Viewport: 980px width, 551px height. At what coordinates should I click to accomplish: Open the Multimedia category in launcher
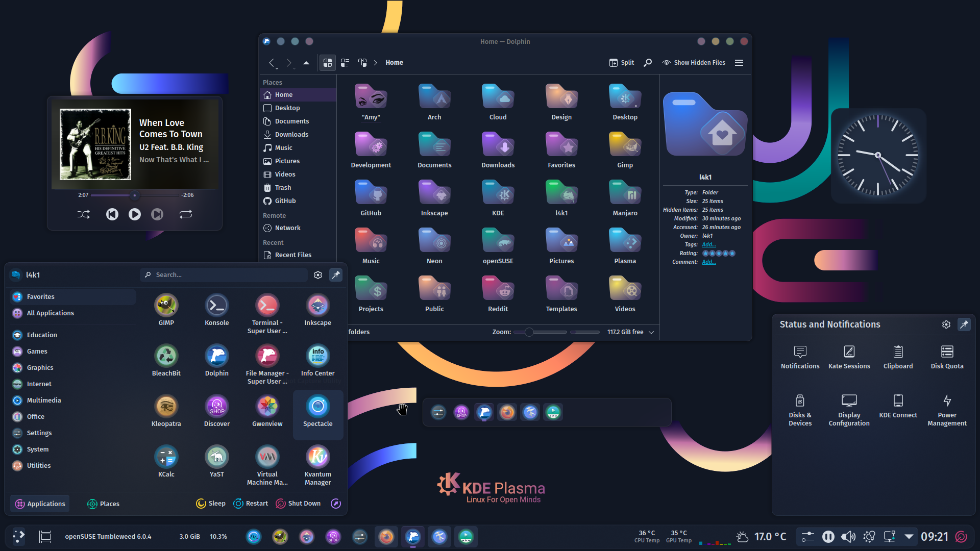point(73,400)
